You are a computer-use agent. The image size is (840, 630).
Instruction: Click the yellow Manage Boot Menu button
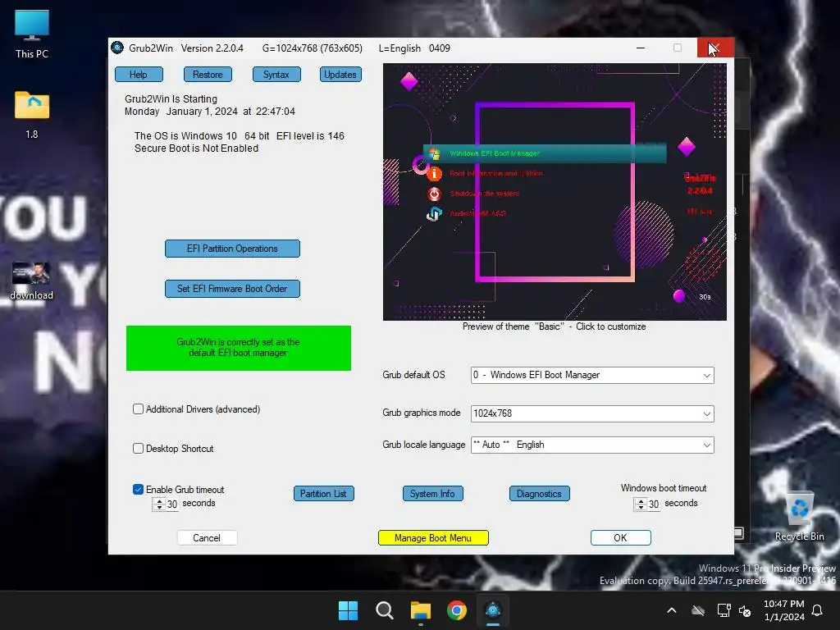(x=433, y=538)
